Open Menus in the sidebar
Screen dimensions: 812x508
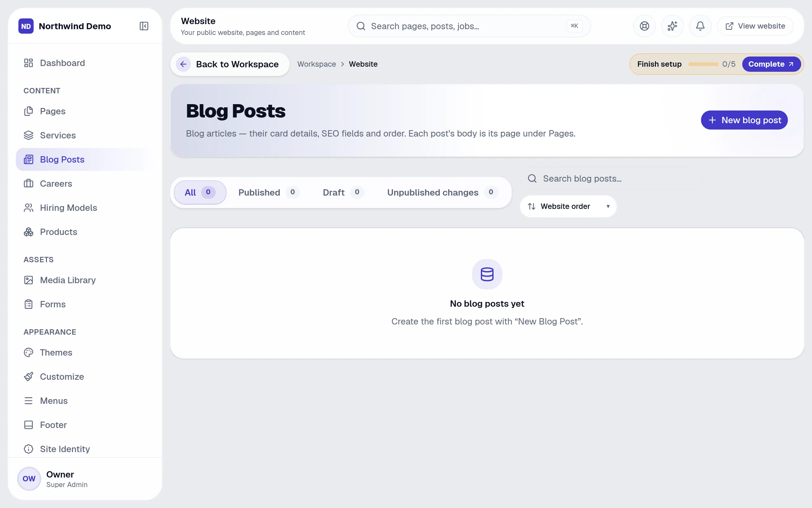[85, 401]
